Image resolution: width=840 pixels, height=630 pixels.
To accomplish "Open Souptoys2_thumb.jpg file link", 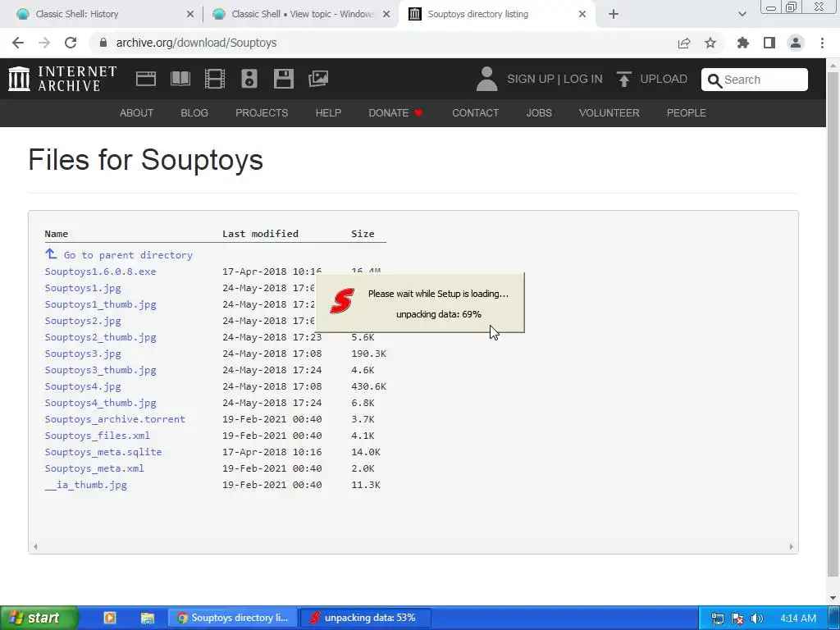I will coord(100,337).
